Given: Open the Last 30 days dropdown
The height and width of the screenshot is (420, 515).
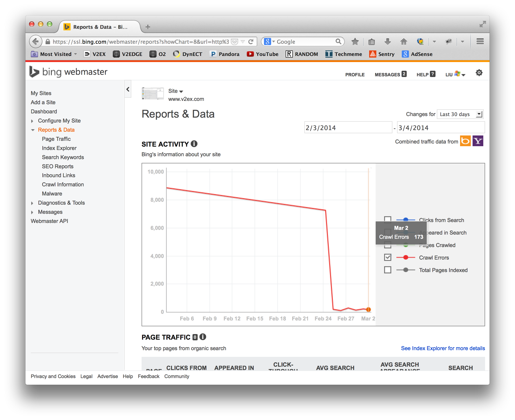Looking at the screenshot, I should click(x=460, y=114).
